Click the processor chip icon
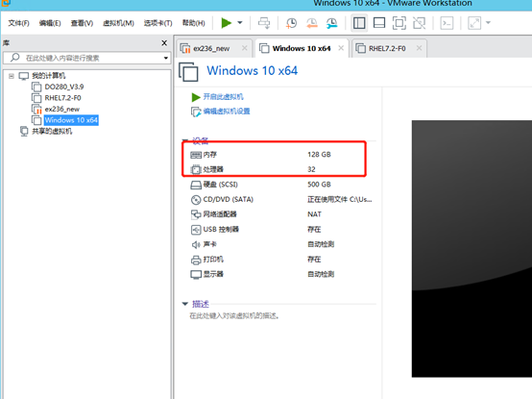Screen dimensions: 532x399 196,169
